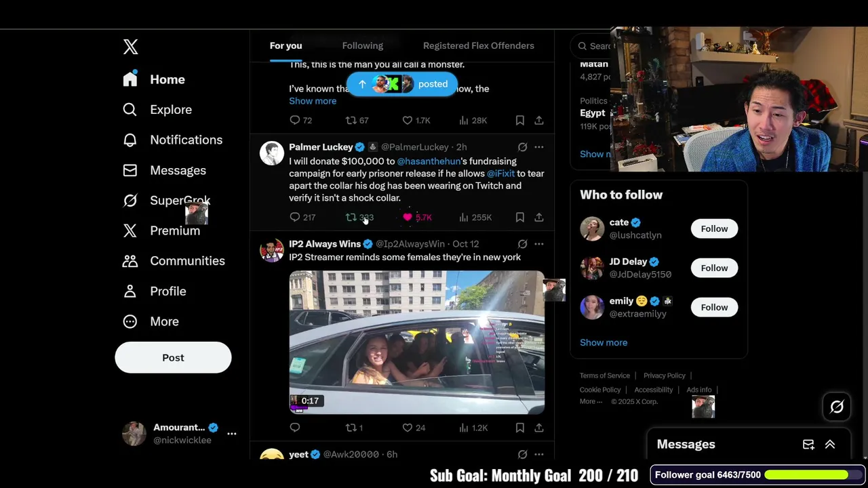Share the post with 28K views
This screenshot has width=868, height=488.
click(x=539, y=120)
